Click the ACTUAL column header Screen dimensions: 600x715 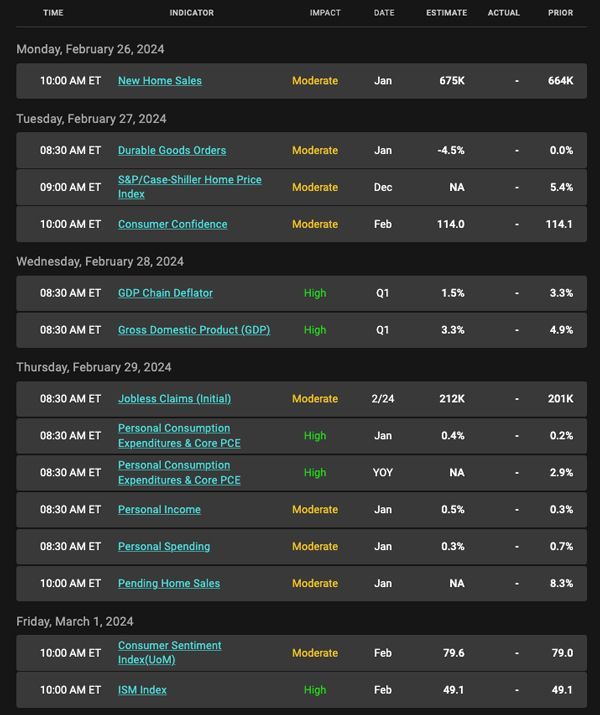click(503, 13)
